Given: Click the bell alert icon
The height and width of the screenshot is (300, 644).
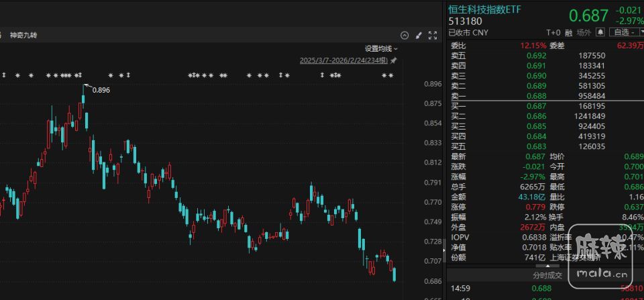Looking at the screenshot, I should (x=600, y=32).
